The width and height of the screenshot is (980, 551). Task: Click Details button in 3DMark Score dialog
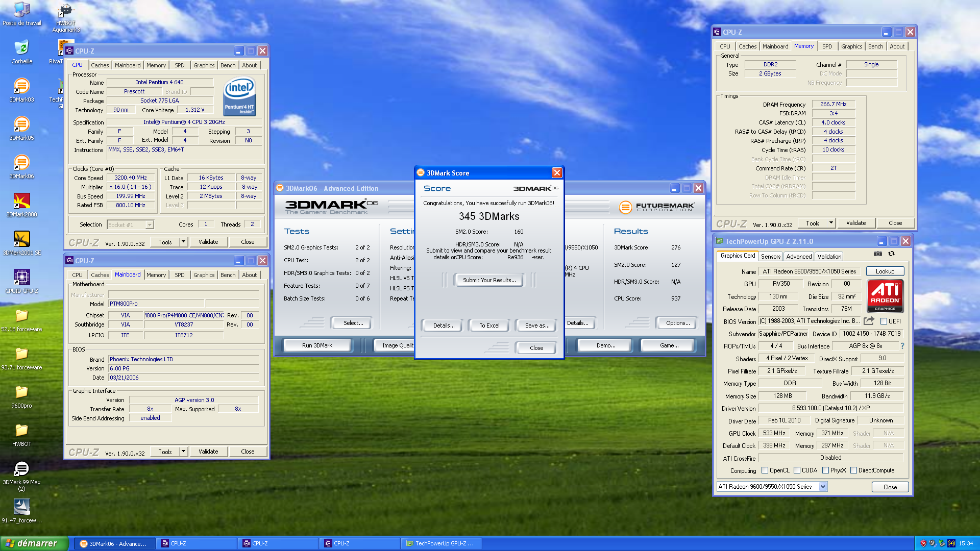444,325
